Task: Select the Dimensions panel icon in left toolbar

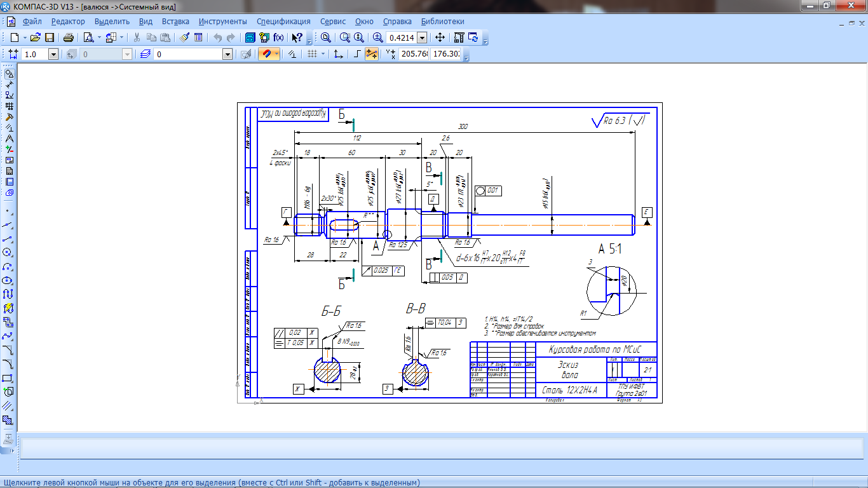Action: (10, 85)
